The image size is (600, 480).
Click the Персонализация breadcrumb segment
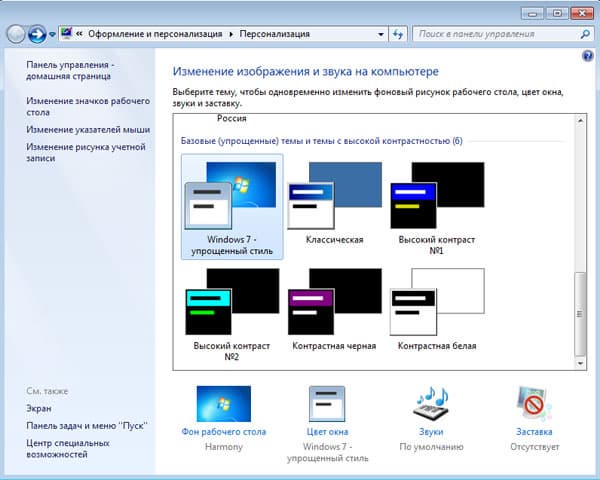274,34
